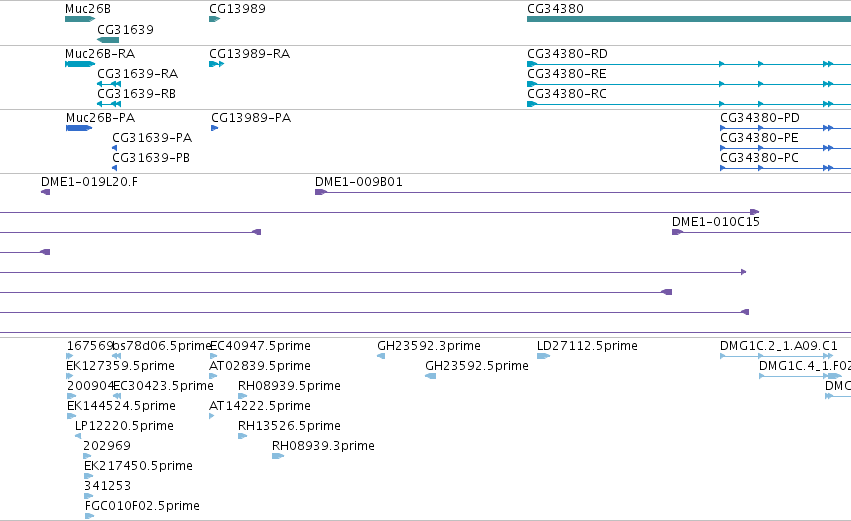Select BAC clone DME1-019L20.F
The image size is (851, 521).
point(90,182)
